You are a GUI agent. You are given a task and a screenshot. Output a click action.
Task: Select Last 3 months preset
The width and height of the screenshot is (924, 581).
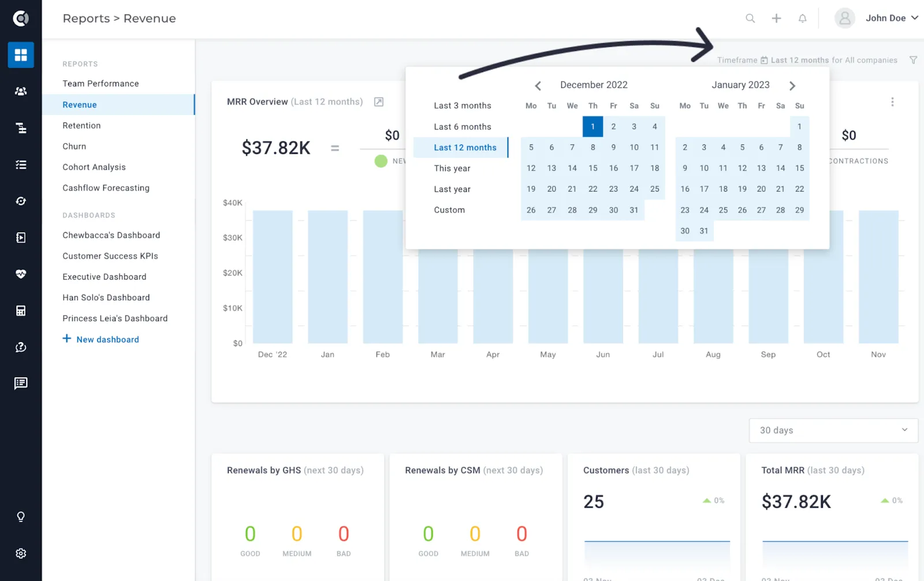pos(463,106)
